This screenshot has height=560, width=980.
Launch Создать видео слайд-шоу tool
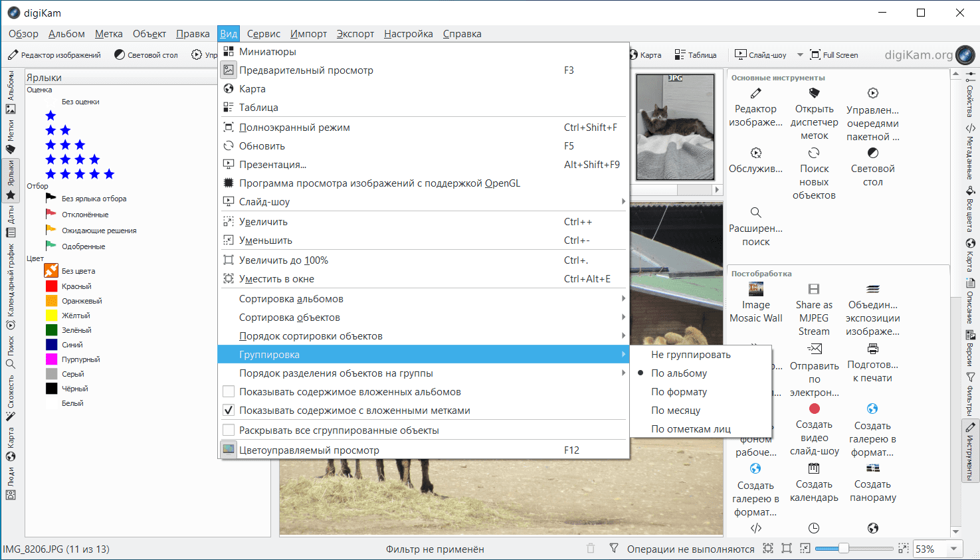pyautogui.click(x=815, y=409)
